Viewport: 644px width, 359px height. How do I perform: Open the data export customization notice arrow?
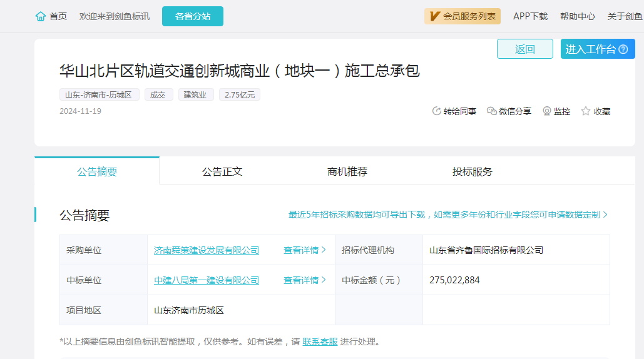605,215
